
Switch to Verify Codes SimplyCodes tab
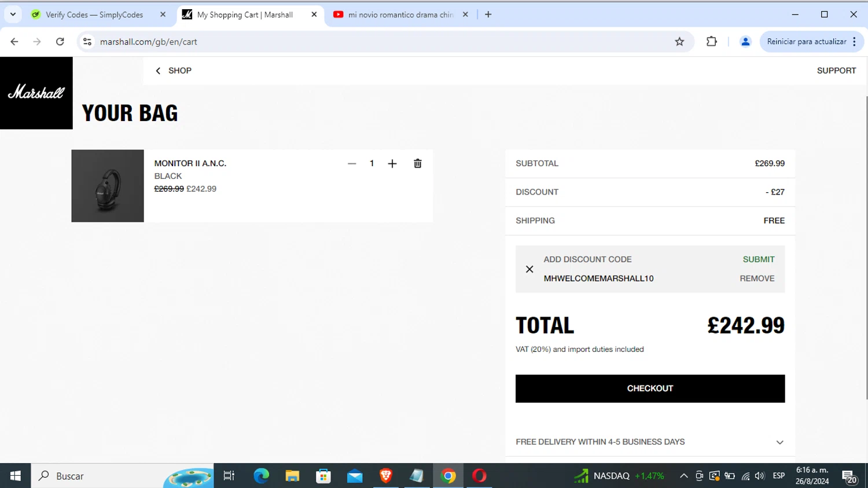tap(94, 14)
